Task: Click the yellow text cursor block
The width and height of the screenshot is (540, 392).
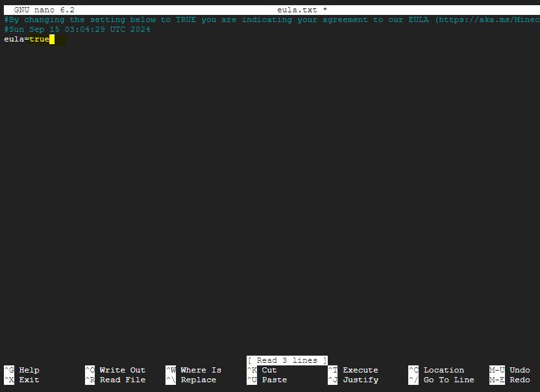Action: click(52, 40)
